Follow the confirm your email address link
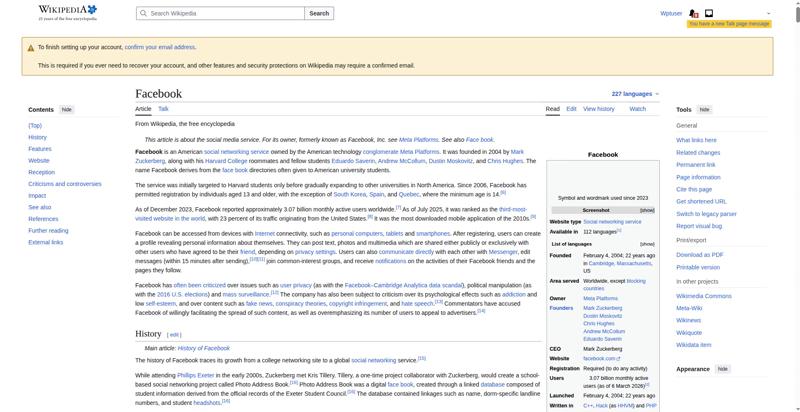Image resolution: width=800 pixels, height=412 pixels. [x=160, y=47]
